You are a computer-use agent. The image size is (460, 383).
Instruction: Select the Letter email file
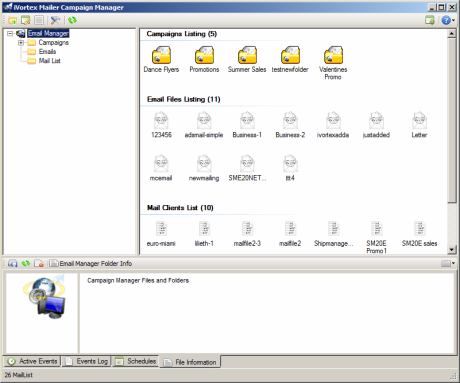[x=419, y=125]
